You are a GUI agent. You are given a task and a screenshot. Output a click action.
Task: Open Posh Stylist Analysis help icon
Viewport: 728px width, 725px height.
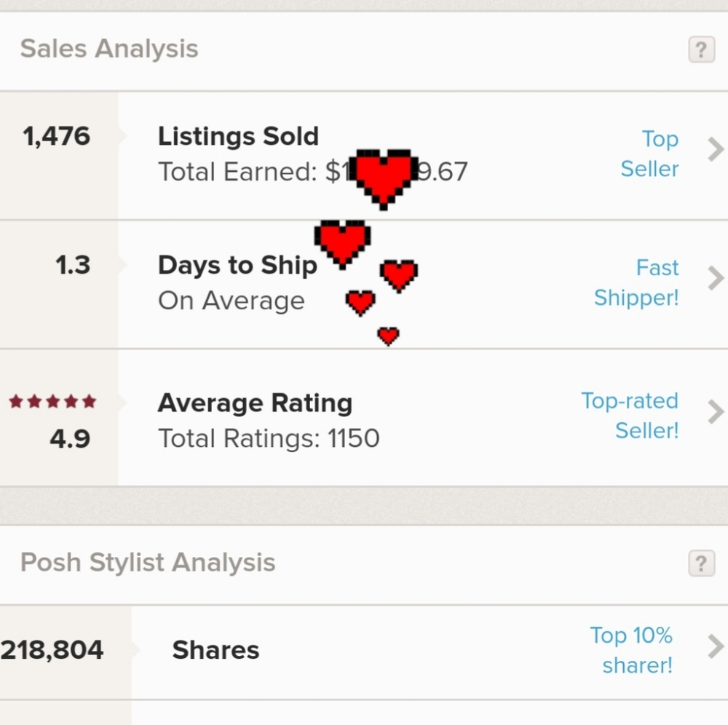pyautogui.click(x=701, y=563)
